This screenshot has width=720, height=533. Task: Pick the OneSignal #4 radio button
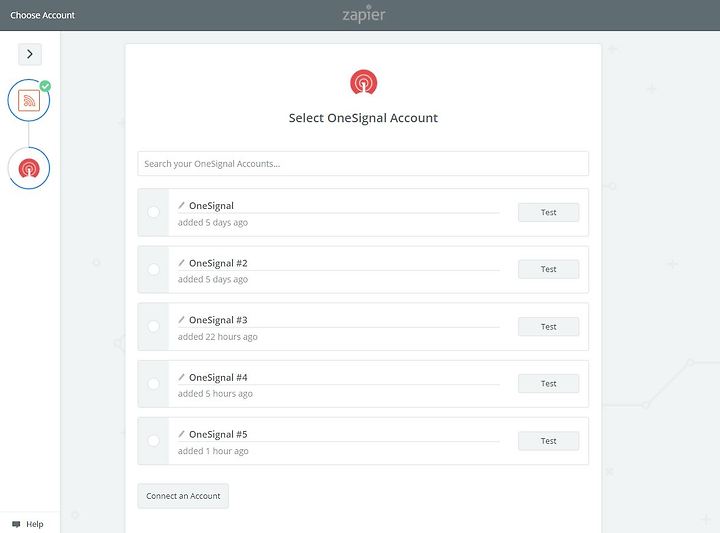(153, 383)
